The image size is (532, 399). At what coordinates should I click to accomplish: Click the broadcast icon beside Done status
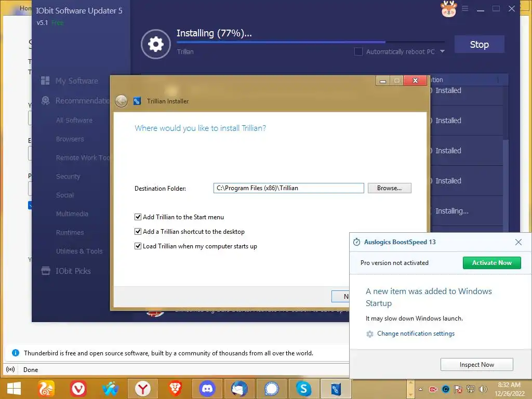(10, 369)
